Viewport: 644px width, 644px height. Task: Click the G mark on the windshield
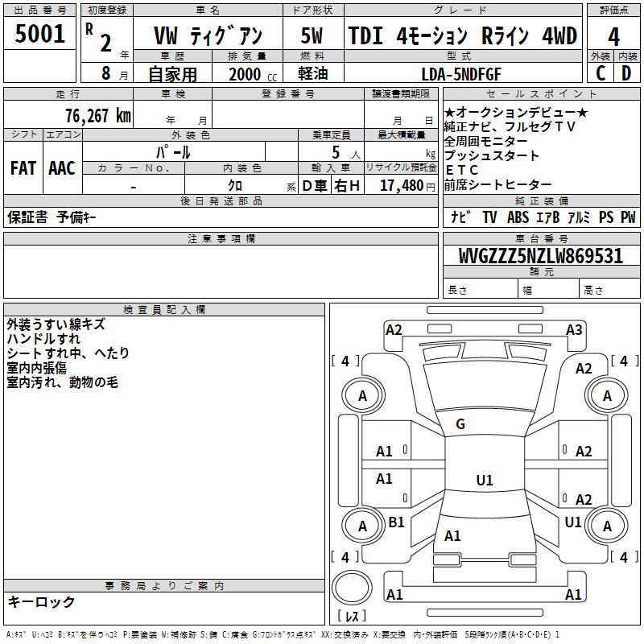click(x=460, y=424)
